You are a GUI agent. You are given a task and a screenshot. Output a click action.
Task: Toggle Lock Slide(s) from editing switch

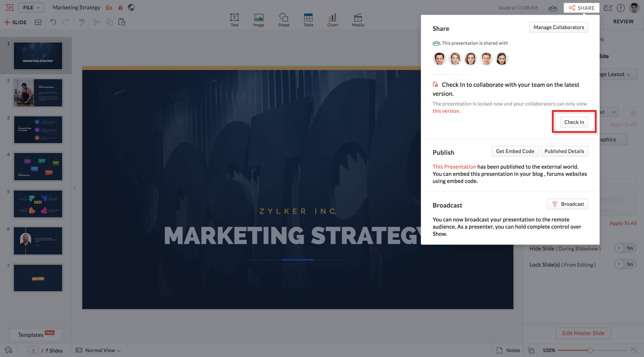pyautogui.click(x=625, y=264)
